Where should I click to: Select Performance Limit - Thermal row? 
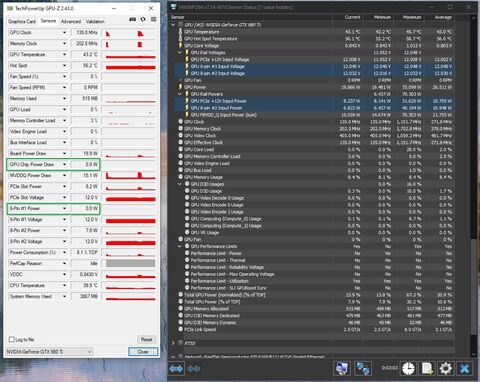click(313, 260)
